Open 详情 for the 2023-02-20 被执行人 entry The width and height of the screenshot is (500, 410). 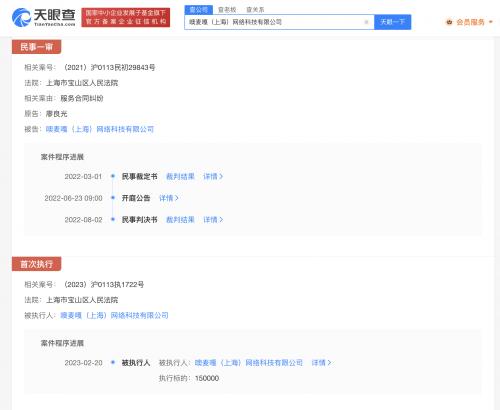coord(321,363)
